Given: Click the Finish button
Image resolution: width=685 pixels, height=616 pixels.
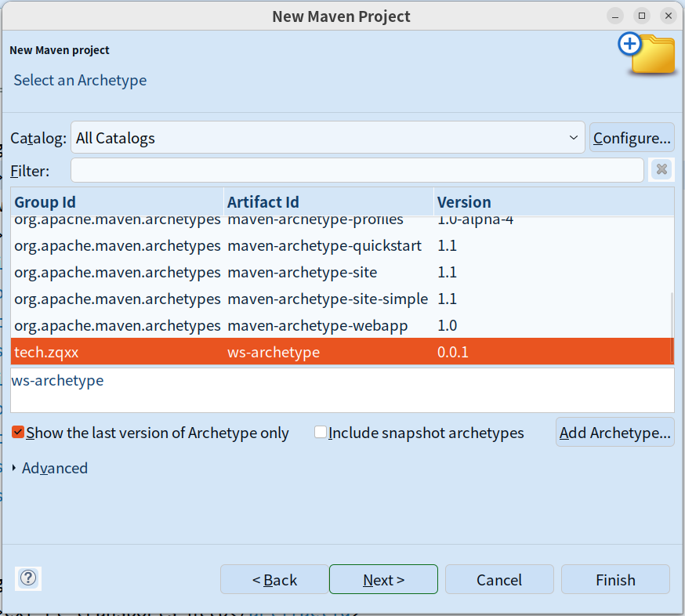Looking at the screenshot, I should coord(615,580).
